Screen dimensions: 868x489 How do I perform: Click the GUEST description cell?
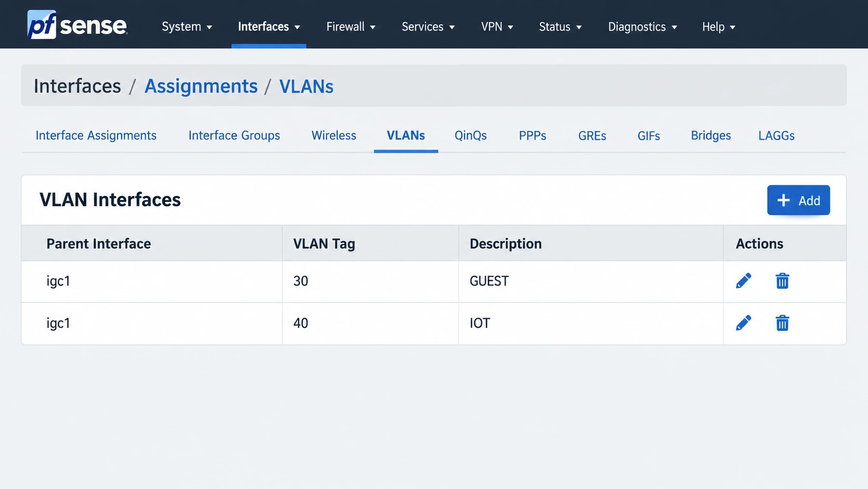[x=591, y=281]
